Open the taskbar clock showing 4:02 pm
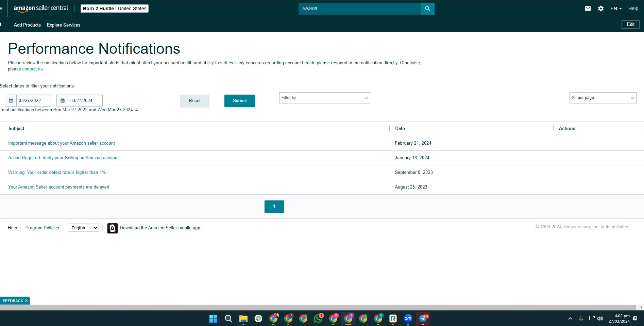Screen dimensions: 644x326 [619, 319]
